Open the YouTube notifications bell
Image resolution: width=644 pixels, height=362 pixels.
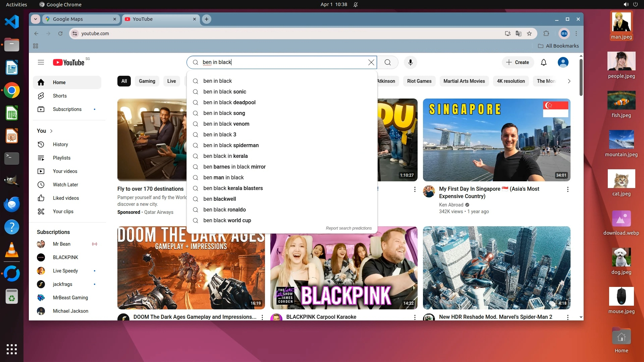543,62
